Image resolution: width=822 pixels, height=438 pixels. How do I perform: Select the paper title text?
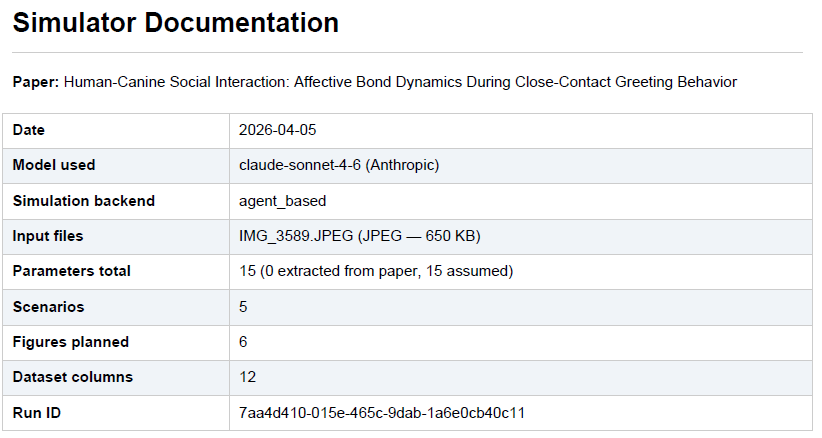click(x=400, y=82)
